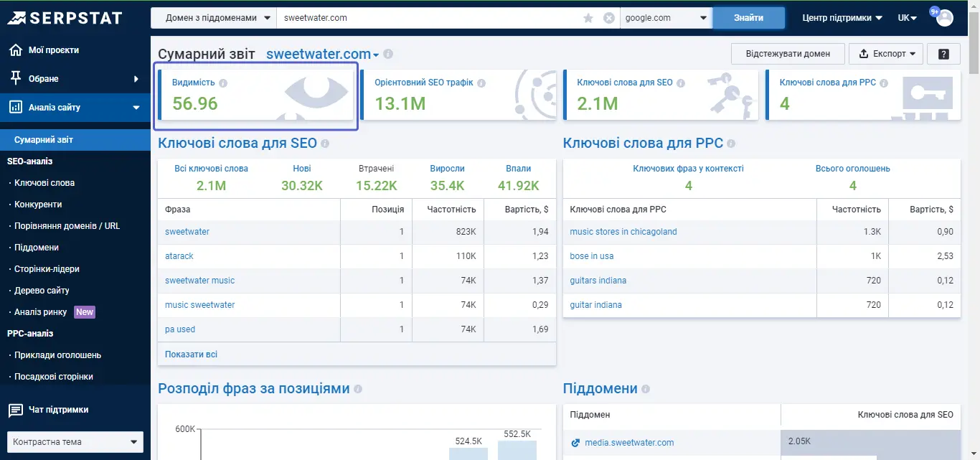Open Ключові слова in SEO-аналіз menu
Image resolution: width=980 pixels, height=460 pixels.
tap(44, 183)
